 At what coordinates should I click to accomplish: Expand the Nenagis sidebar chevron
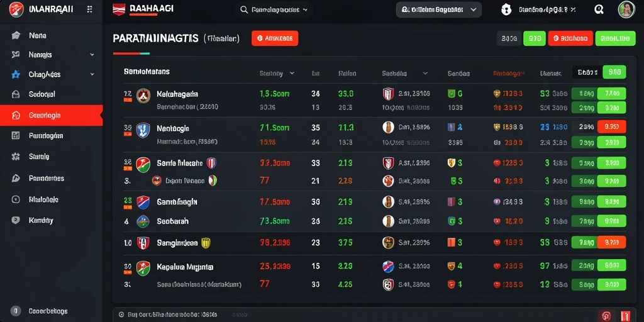coord(92,54)
